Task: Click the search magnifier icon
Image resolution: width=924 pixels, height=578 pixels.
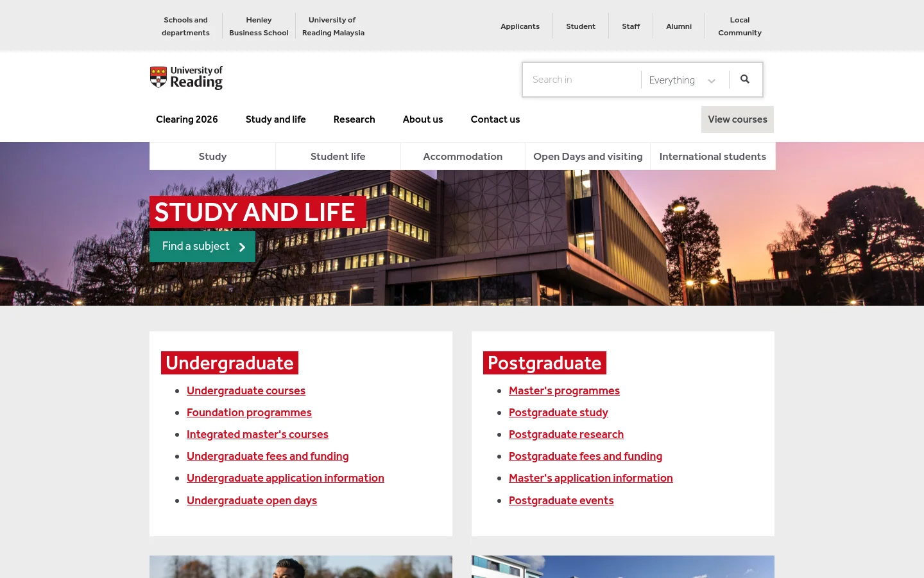Action: point(745,79)
